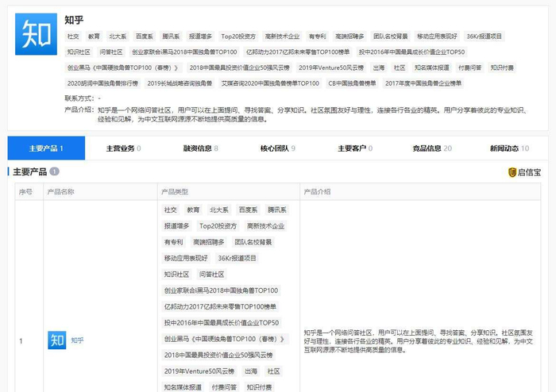Image resolution: width=556 pixels, height=392 pixels.
Task: Click the 36Kr报道项目 tag in the product table
Action: coord(237,258)
